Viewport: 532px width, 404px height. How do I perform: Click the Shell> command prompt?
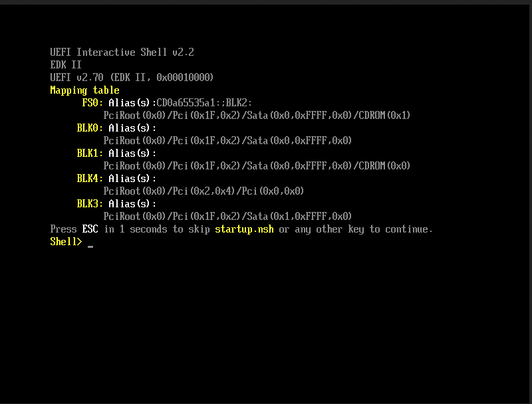66,242
